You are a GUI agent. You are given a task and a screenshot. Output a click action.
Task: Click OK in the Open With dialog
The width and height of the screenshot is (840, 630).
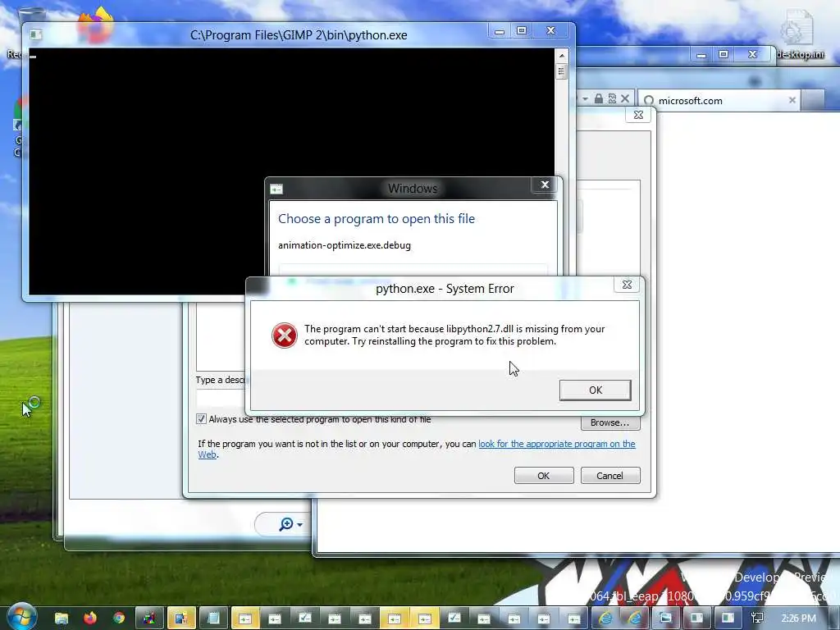tap(544, 476)
